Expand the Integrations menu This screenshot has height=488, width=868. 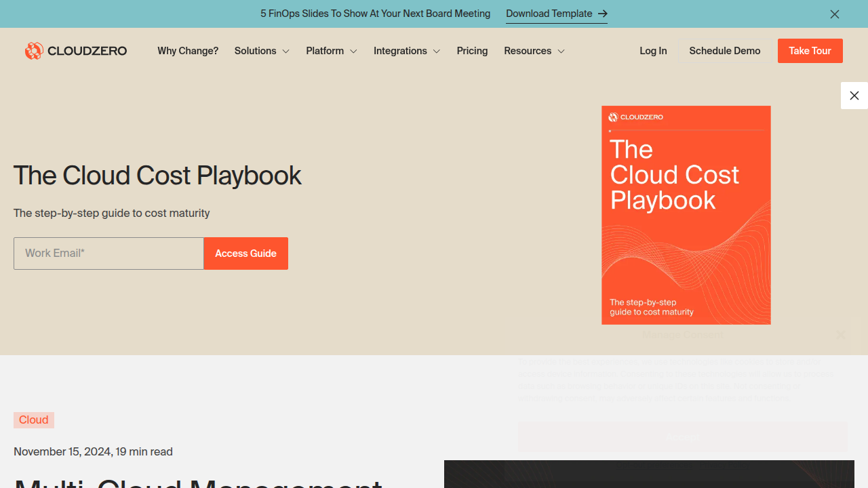click(407, 51)
